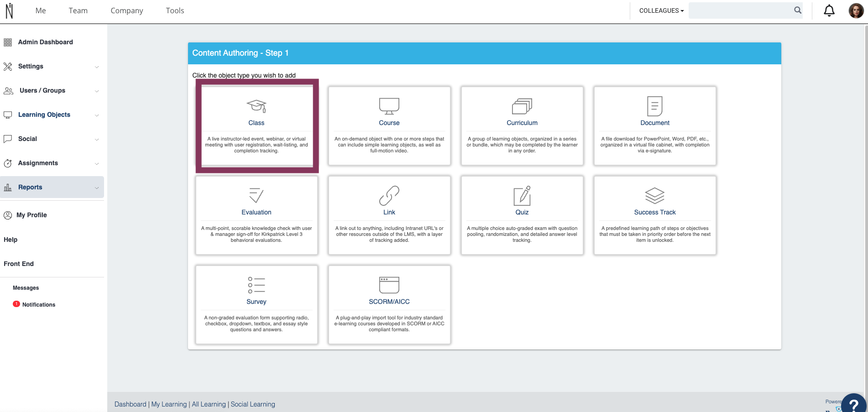Open the Me top menu
868x412 pixels.
pyautogui.click(x=41, y=10)
